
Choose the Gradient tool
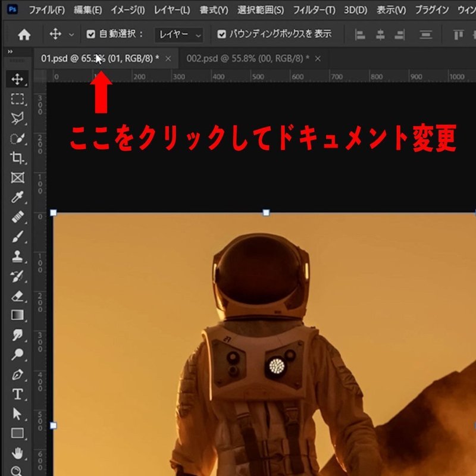click(17, 315)
